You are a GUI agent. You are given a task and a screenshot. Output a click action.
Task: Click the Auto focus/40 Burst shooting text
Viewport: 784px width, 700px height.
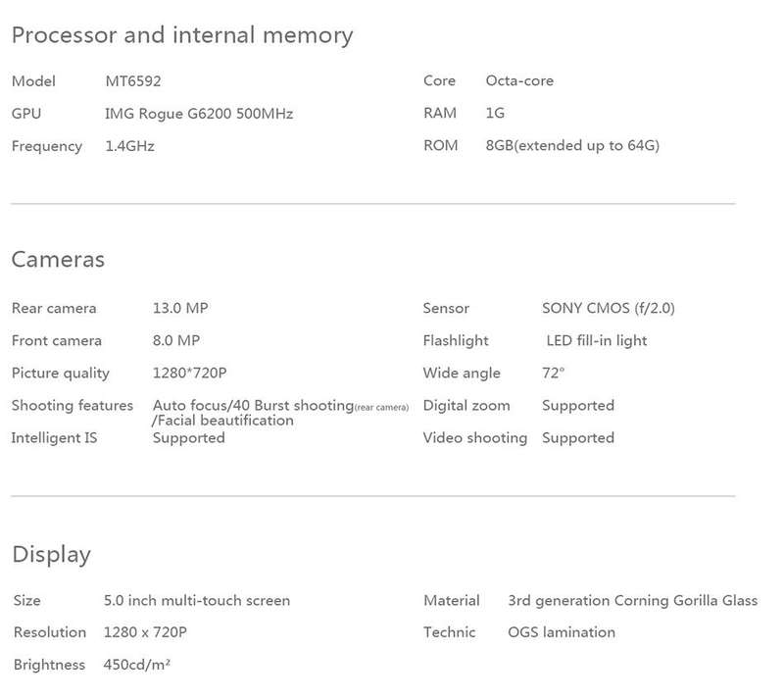[x=254, y=405]
